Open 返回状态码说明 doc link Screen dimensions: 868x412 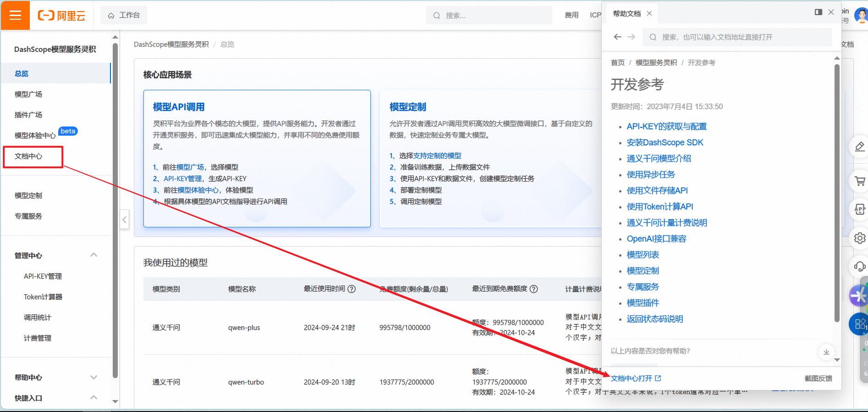(x=654, y=319)
